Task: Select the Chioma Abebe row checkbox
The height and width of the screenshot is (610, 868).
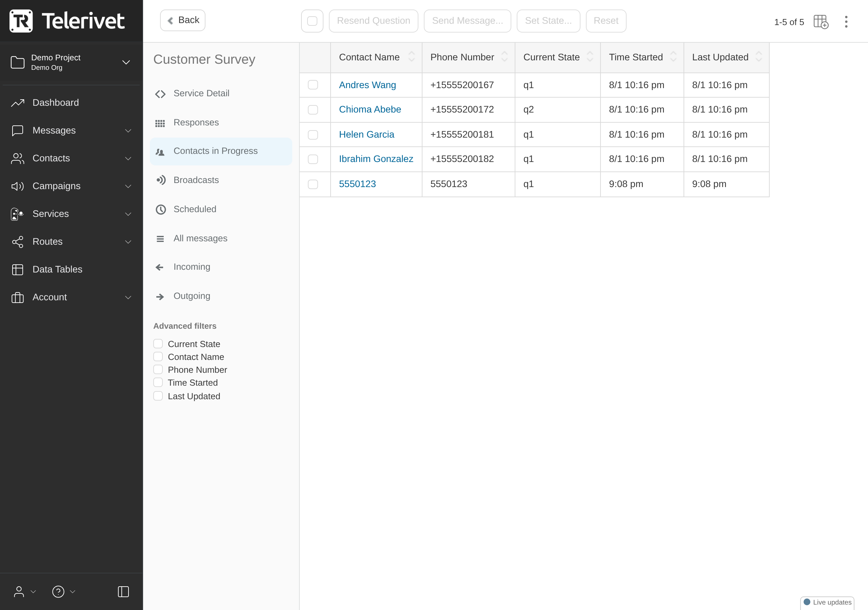Action: (313, 109)
